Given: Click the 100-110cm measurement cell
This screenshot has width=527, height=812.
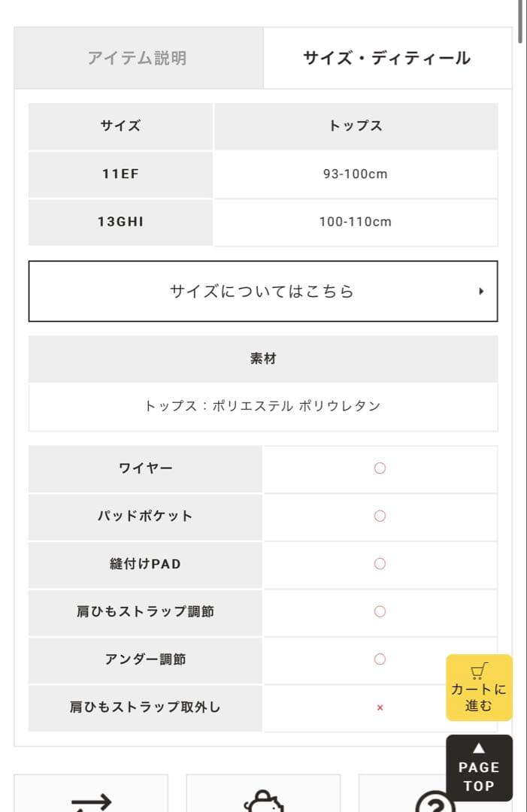Looking at the screenshot, I should pyautogui.click(x=355, y=222).
